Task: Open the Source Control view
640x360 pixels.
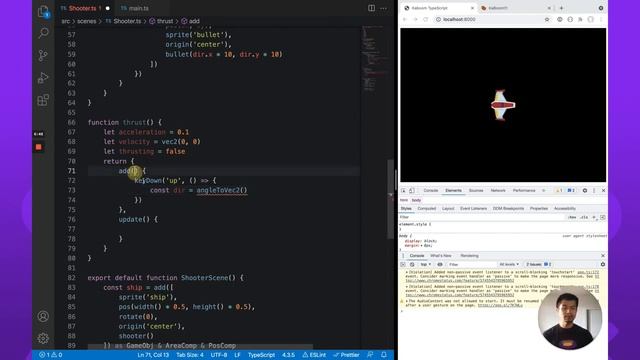Action: (43, 55)
